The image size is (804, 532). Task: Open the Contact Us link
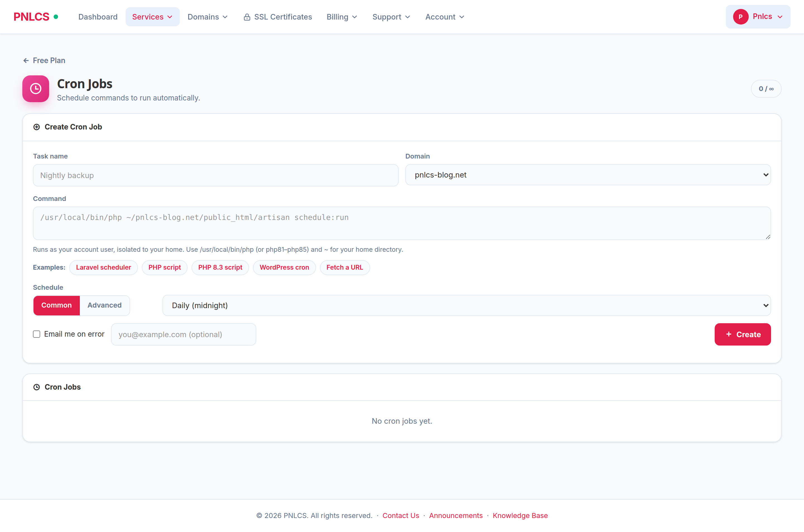(x=401, y=515)
